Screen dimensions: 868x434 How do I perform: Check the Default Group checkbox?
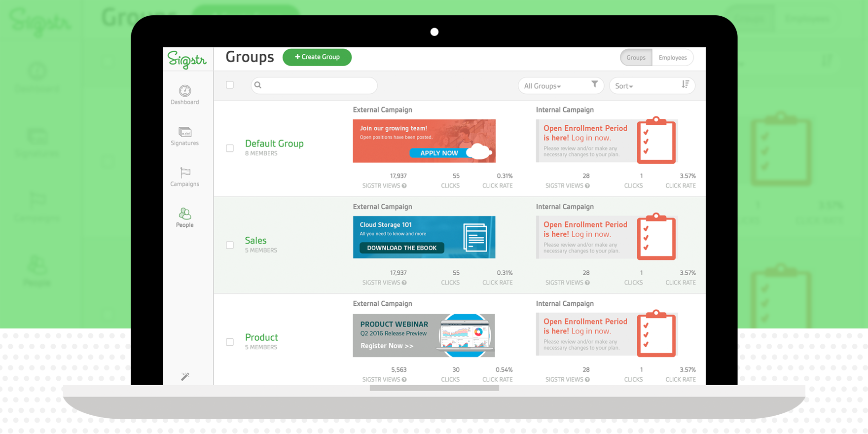click(230, 148)
